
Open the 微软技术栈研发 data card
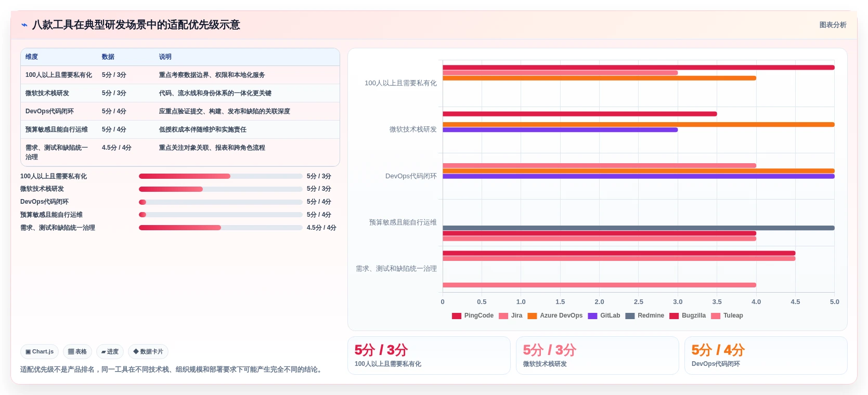[x=598, y=355]
